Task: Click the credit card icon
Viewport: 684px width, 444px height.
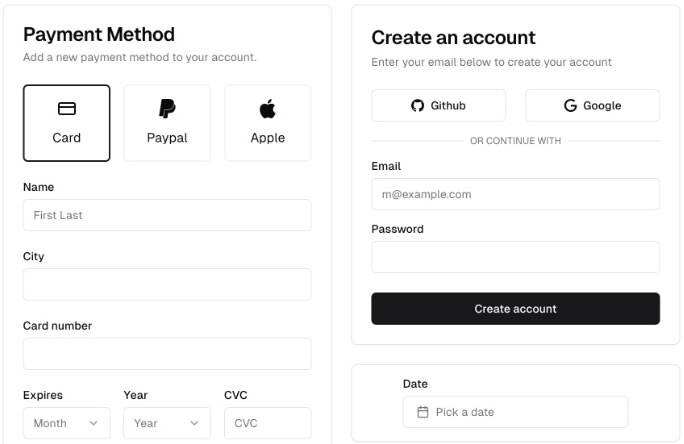Action: pyautogui.click(x=67, y=109)
